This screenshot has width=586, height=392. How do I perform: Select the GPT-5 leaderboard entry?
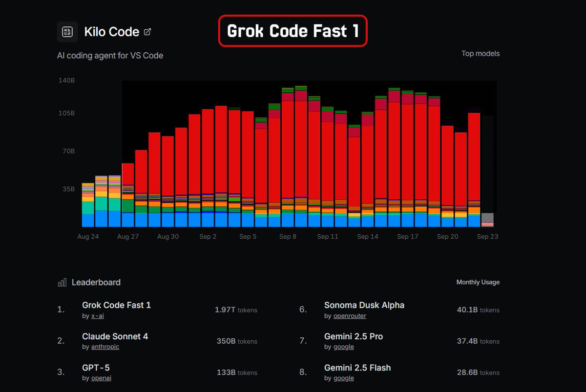tap(99, 368)
